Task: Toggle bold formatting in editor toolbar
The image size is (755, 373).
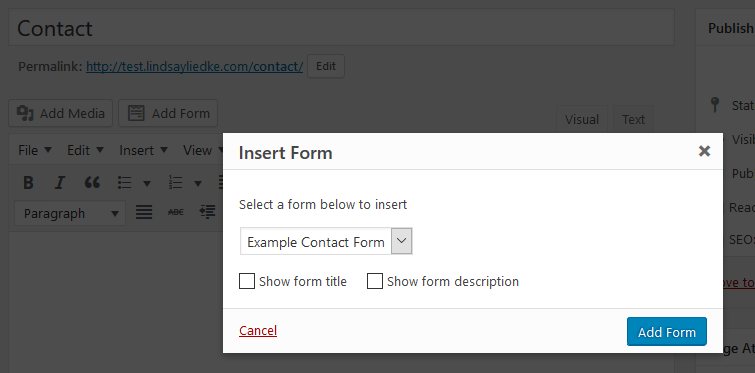Action: (x=28, y=183)
